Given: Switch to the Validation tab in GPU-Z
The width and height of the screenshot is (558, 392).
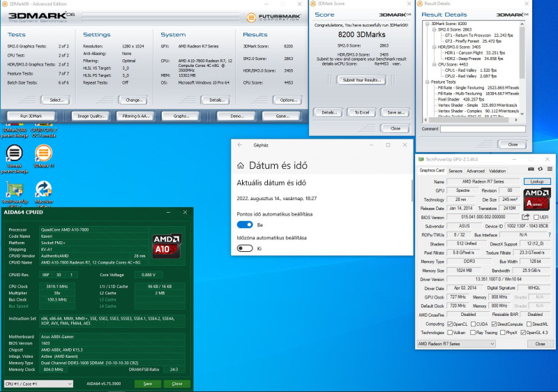Looking at the screenshot, I should pyautogui.click(x=497, y=171).
